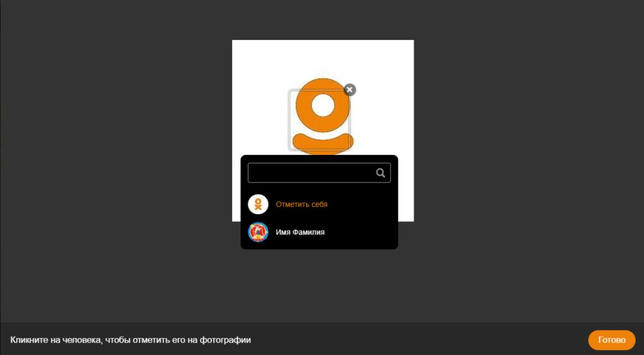644x355 pixels.
Task: Click the orange Odnoklassniki logo avatar in the list
Action: [258, 204]
